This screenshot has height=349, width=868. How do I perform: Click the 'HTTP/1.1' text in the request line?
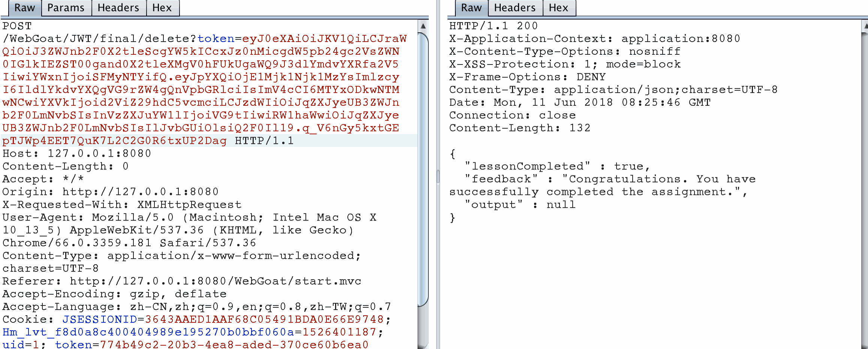tap(264, 141)
